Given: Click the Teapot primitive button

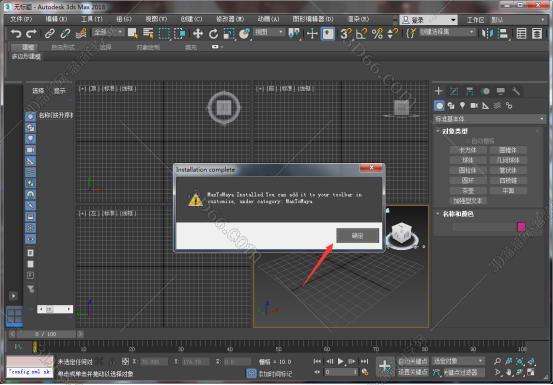Looking at the screenshot, I should click(468, 191).
